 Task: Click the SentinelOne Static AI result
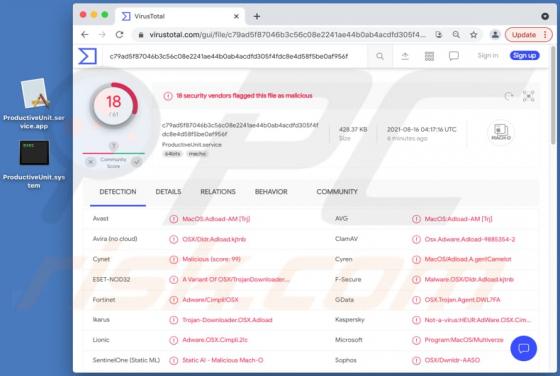[223, 360]
